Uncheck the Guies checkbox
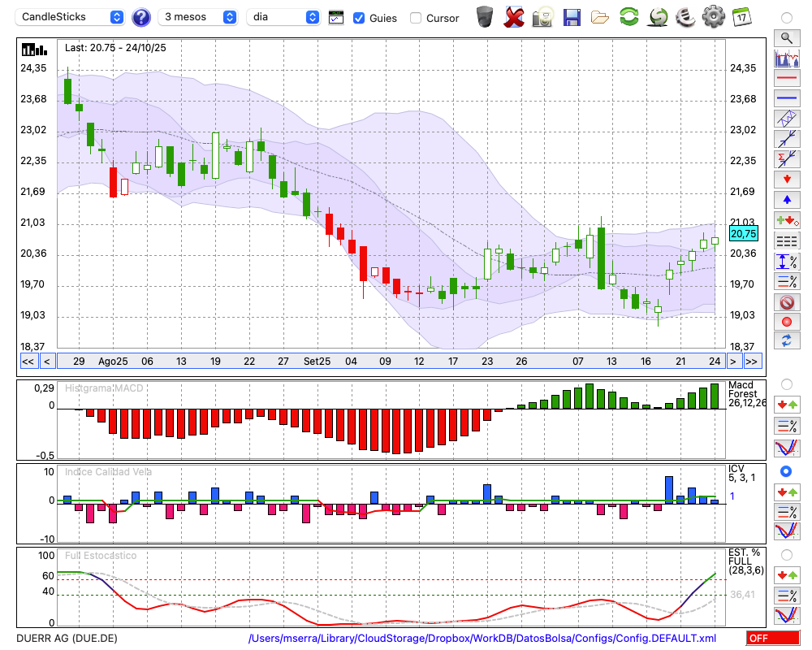 point(360,18)
